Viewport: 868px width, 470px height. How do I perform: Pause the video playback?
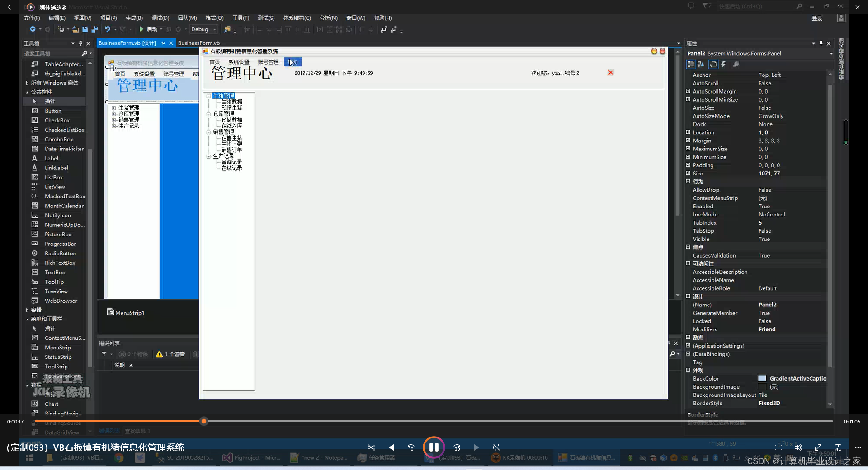tap(434, 447)
